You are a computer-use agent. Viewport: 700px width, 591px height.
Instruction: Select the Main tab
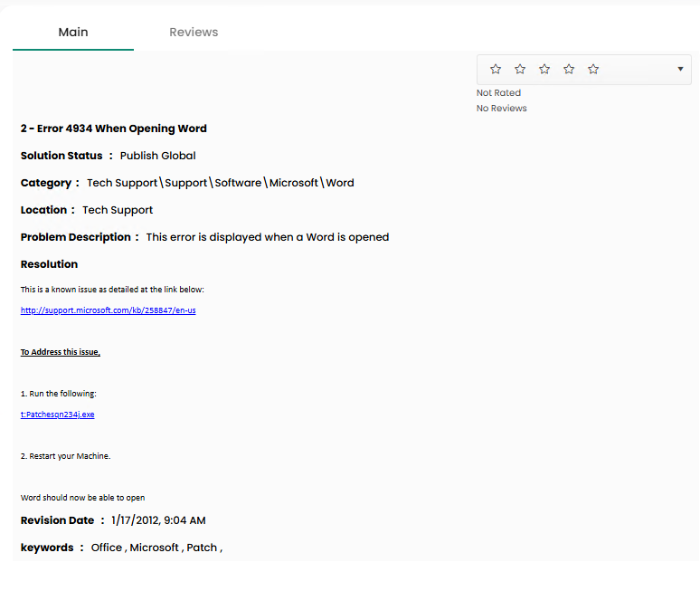coord(73,32)
